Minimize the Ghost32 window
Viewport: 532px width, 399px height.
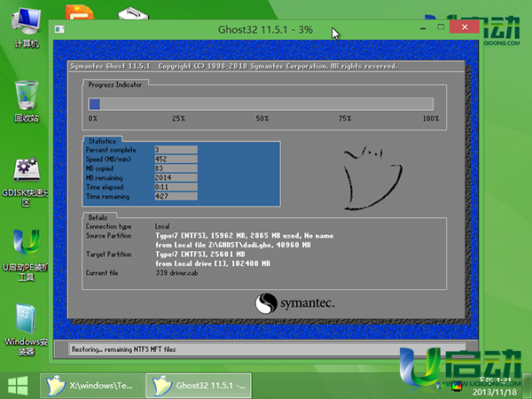(423, 28)
